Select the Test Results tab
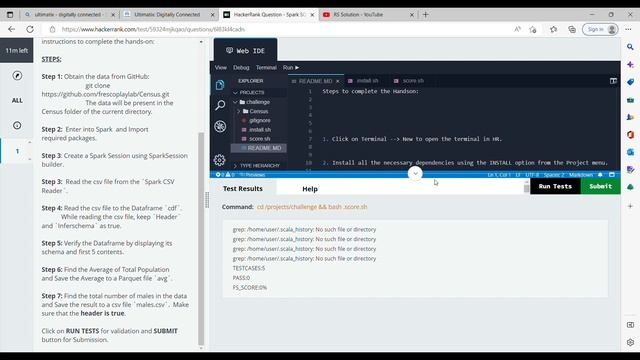 point(243,189)
